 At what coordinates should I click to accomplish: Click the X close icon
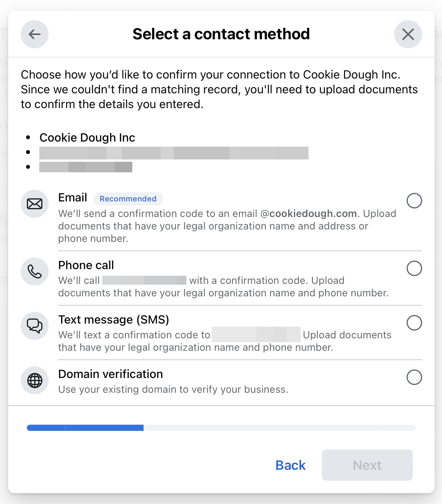click(408, 34)
